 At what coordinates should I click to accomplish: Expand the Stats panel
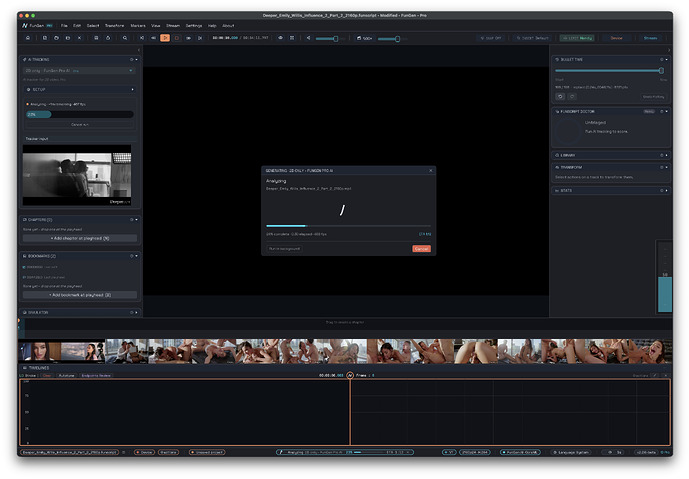tap(667, 191)
